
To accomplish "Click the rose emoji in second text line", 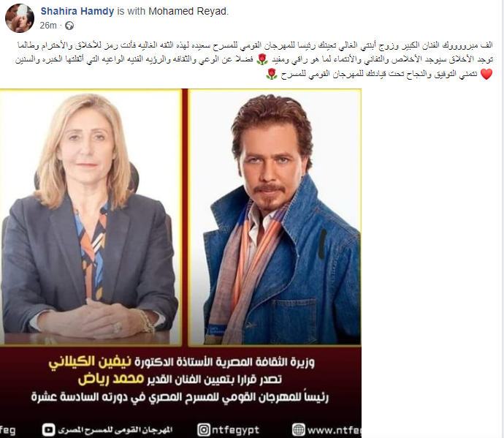I will click(262, 59).
